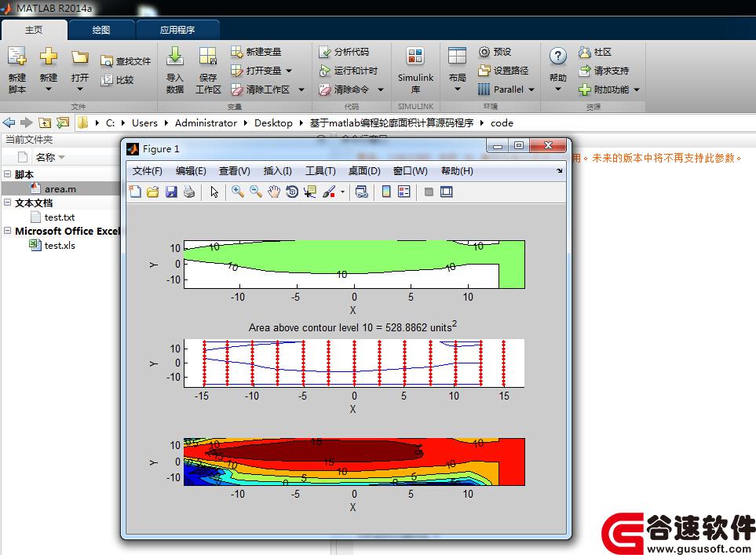The width and height of the screenshot is (756, 555).
Task: Click the Open (打开) folder icon
Action: pos(79,57)
